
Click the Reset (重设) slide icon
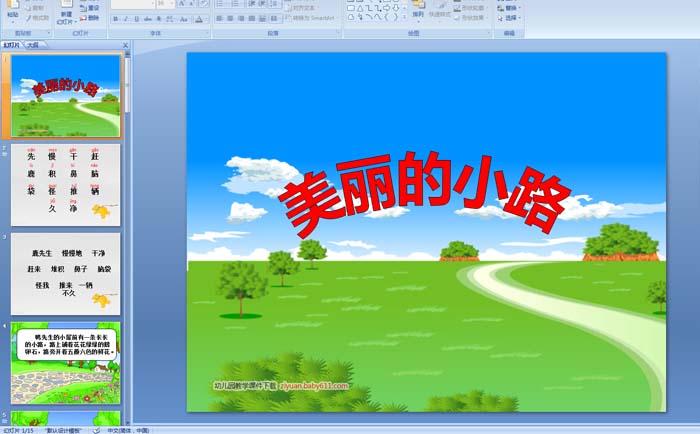tap(83, 8)
